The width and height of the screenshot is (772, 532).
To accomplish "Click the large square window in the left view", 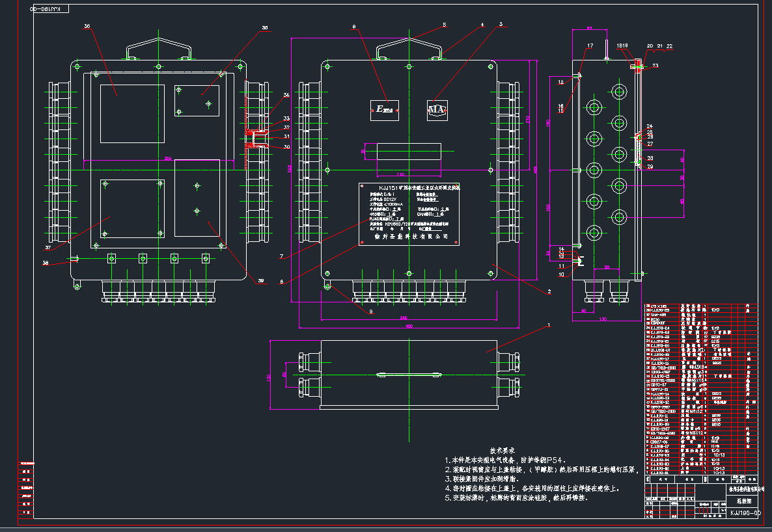I will tap(132, 114).
